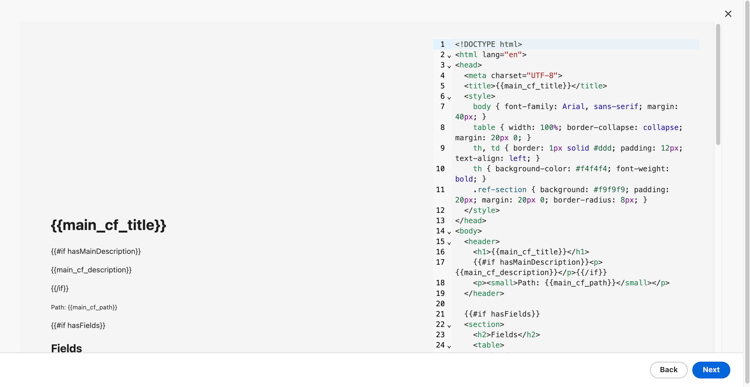The width and height of the screenshot is (750, 387).
Task: Collapse the style block fold on line 6
Action: pyautogui.click(x=449, y=97)
